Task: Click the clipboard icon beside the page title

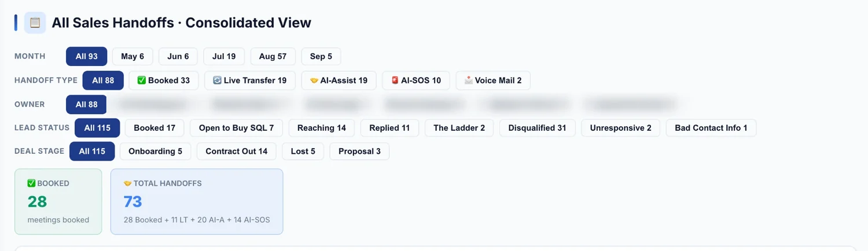Action: 35,23
